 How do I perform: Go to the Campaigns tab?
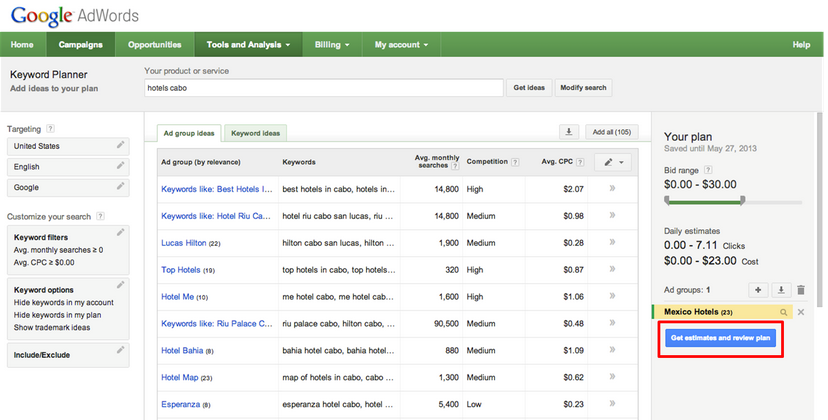[x=81, y=44]
